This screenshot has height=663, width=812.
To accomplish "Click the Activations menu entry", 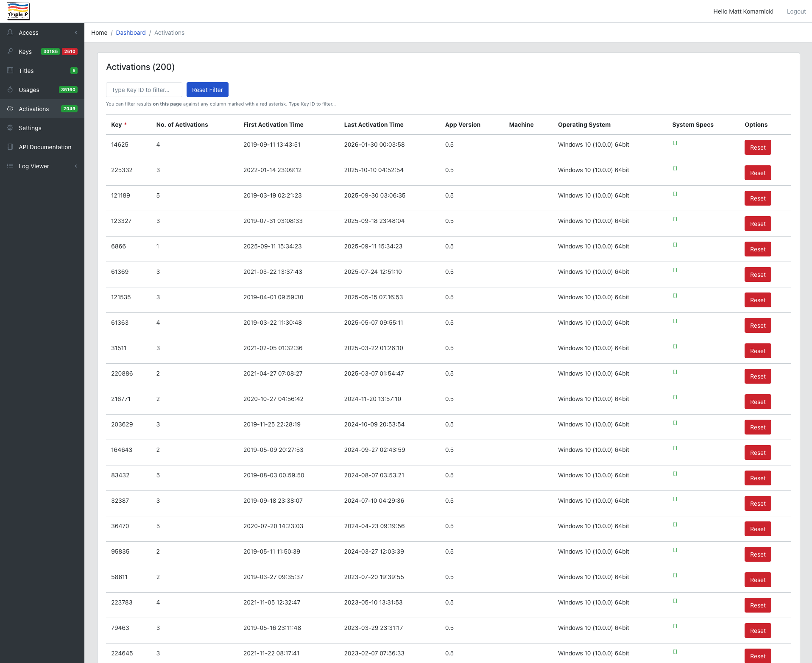I will tap(34, 109).
